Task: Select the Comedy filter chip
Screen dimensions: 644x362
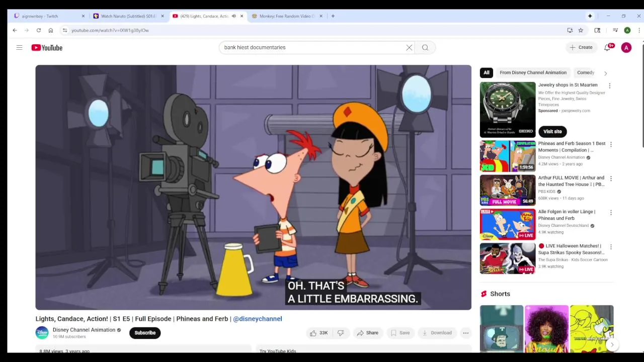Action: (586, 72)
